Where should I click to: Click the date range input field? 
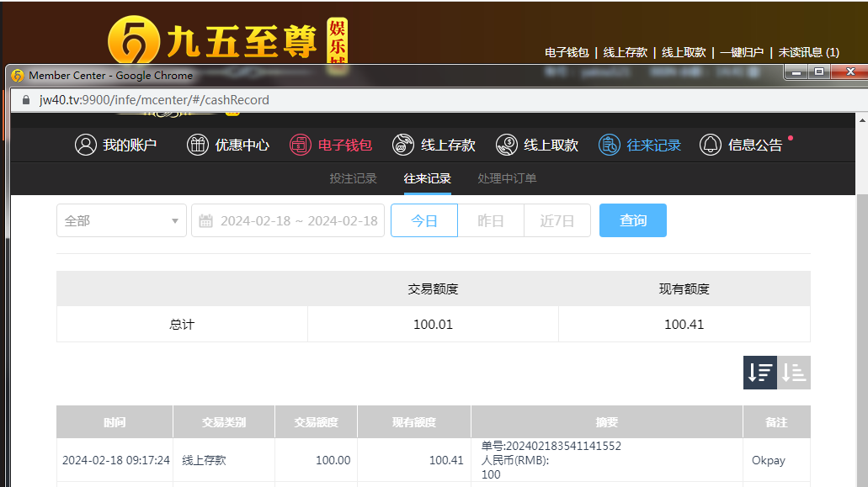[288, 220]
